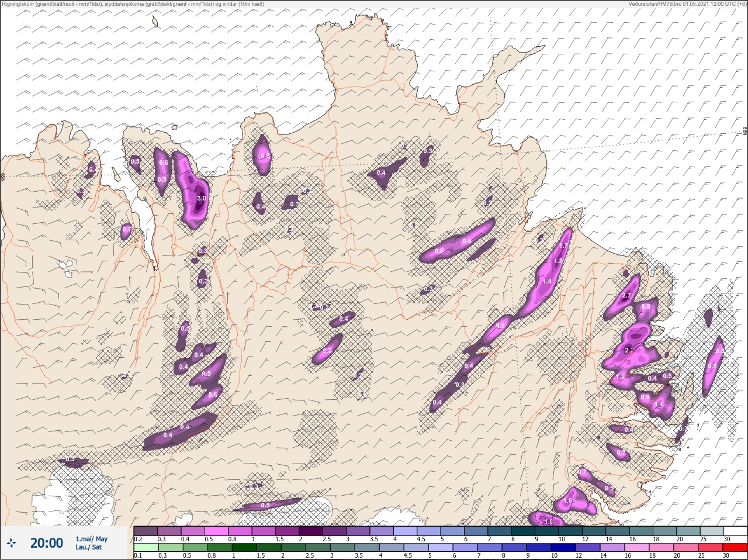Click the pale green 0.1 swatch in lower legend
Viewport: 748px width, 560px height.
[146, 548]
